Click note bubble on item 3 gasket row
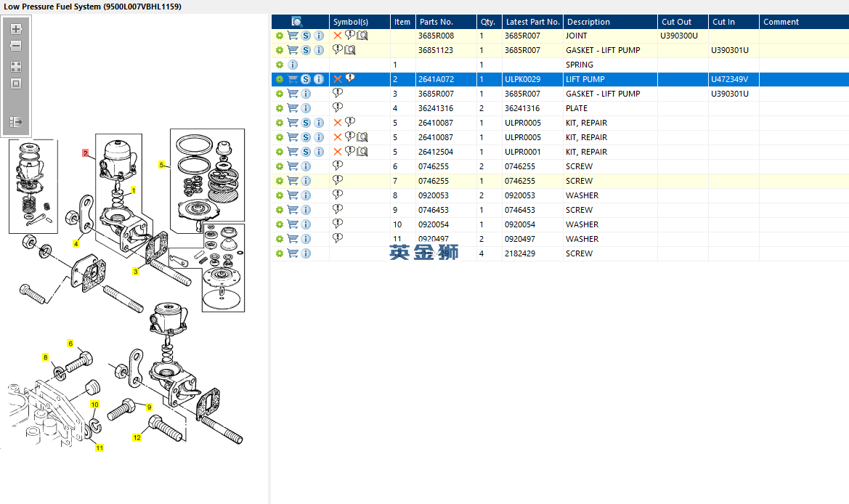The width and height of the screenshot is (849, 504). [x=337, y=93]
